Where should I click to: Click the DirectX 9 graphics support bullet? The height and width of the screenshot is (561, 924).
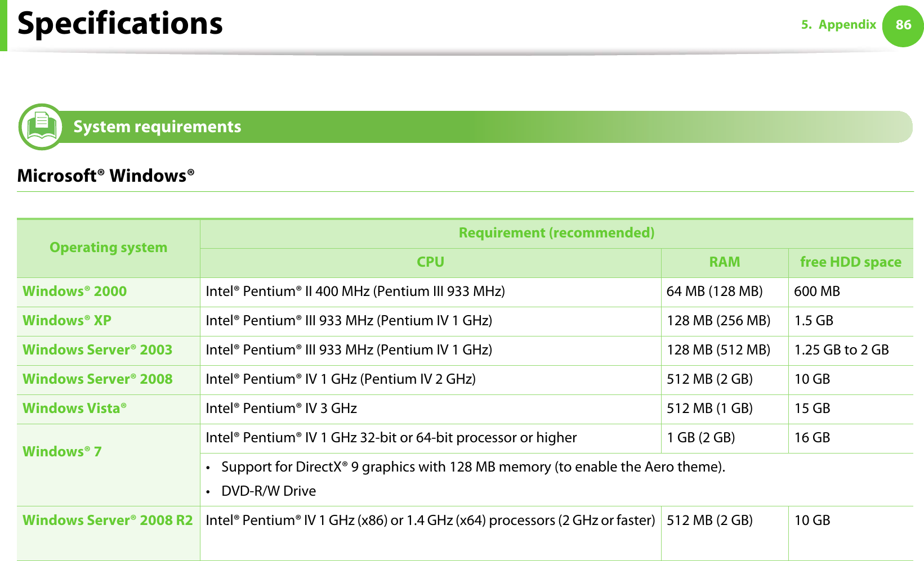coord(473,467)
